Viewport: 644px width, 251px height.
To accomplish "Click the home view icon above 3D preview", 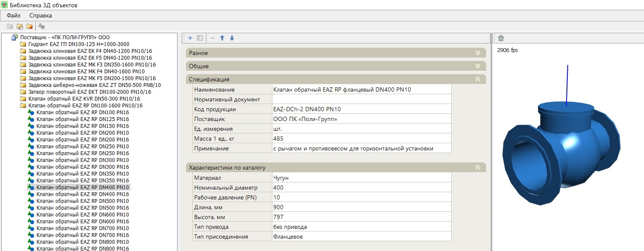I will (501, 38).
